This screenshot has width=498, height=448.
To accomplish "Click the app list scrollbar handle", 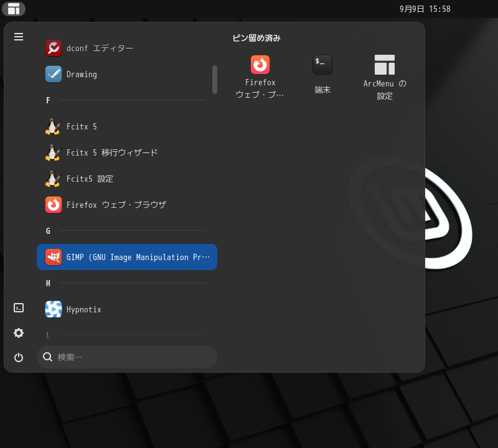I will tap(215, 80).
